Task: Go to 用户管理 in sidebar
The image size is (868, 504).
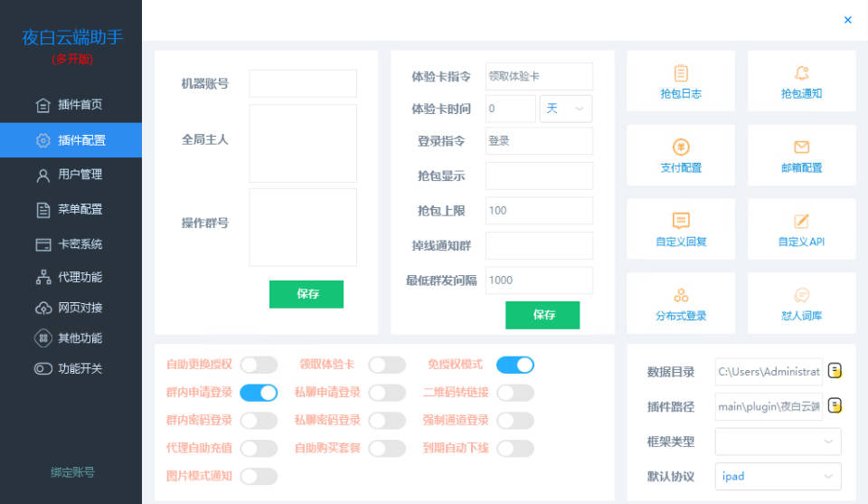Action: pyautogui.click(x=80, y=175)
